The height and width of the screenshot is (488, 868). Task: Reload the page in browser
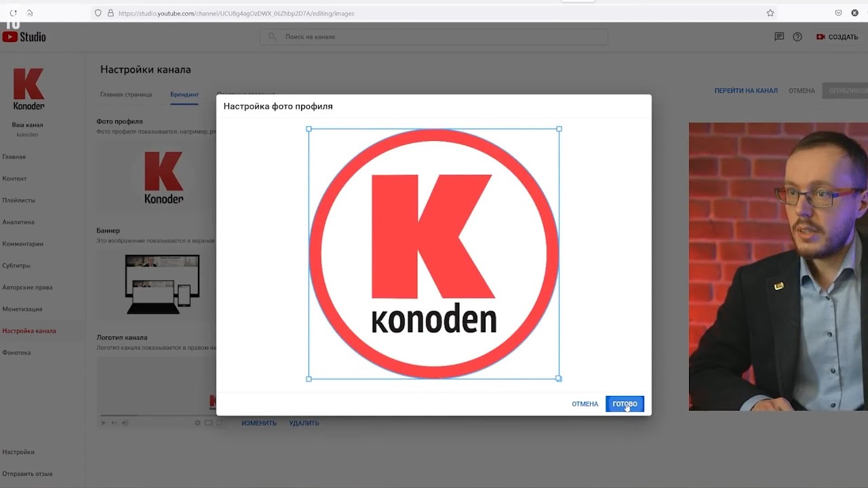(13, 13)
